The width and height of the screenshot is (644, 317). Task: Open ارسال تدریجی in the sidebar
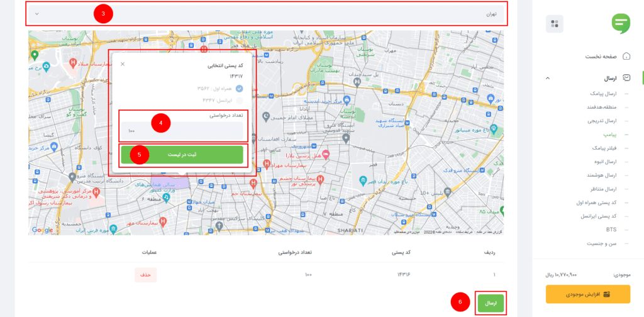pyautogui.click(x=602, y=121)
